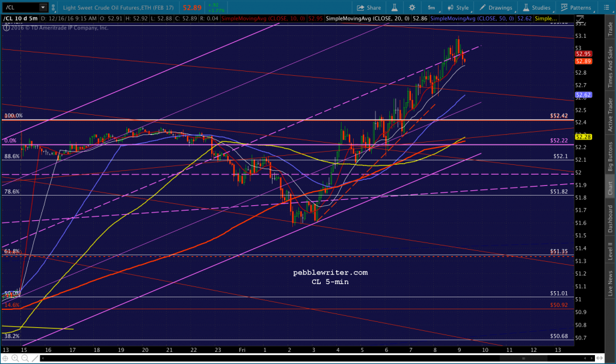
Task: Open the /CL symbol dropdown arrow
Action: coord(43,7)
